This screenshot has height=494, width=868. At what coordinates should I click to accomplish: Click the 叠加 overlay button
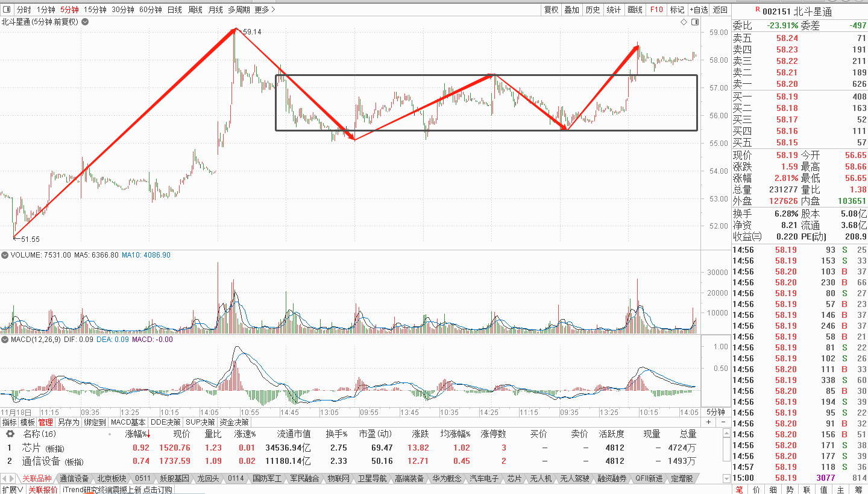572,10
